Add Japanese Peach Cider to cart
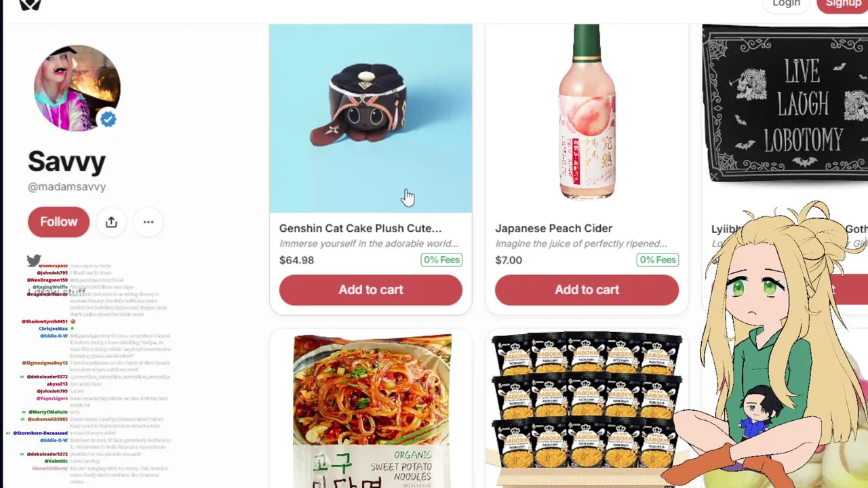Viewport: 868px width, 488px height. (587, 290)
